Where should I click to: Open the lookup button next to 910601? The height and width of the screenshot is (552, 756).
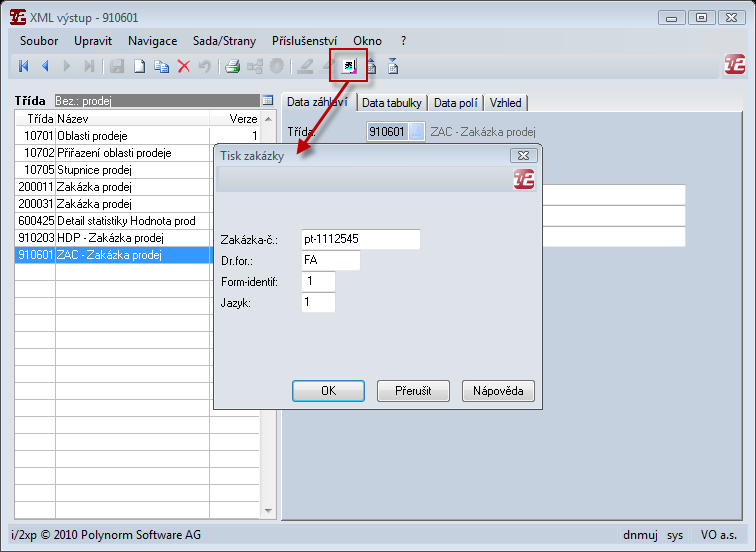(416, 132)
